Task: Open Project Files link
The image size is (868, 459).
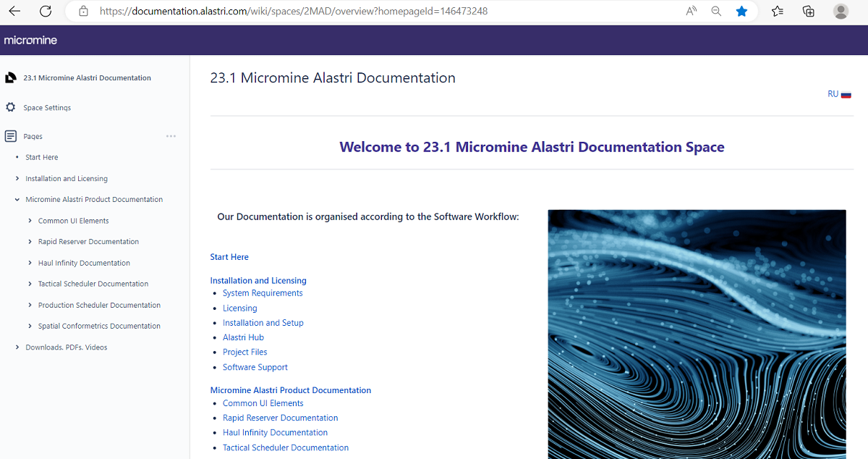Action: point(245,352)
